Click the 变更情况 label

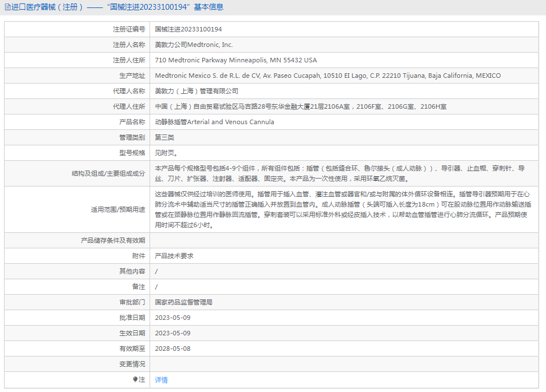point(132,364)
